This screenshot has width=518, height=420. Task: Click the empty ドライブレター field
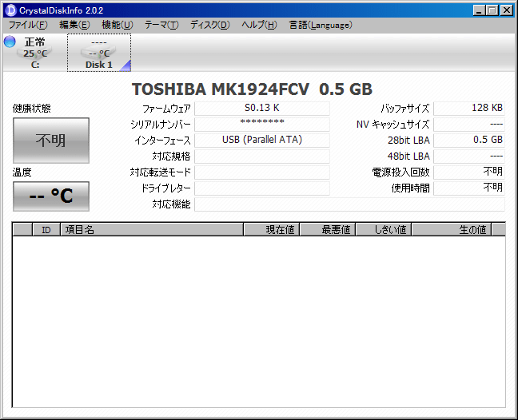[x=262, y=188]
